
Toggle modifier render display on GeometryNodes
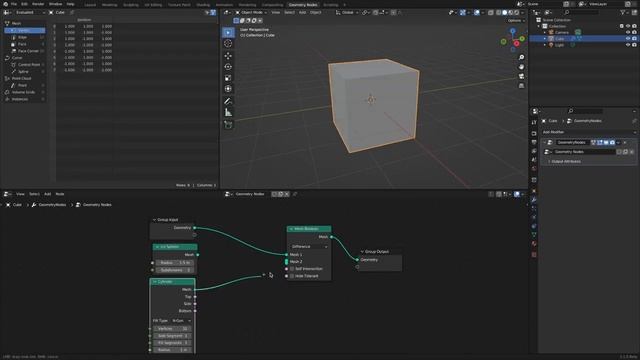pyautogui.click(x=612, y=142)
